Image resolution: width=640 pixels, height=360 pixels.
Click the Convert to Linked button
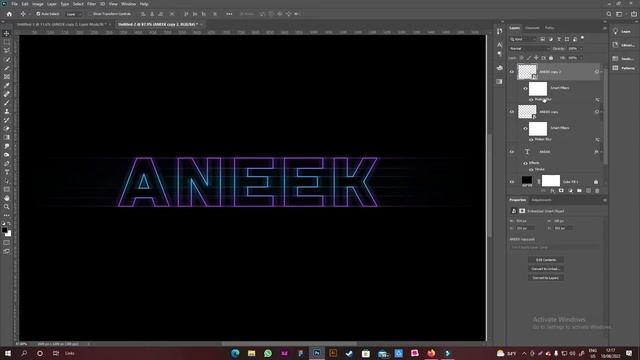point(546,269)
